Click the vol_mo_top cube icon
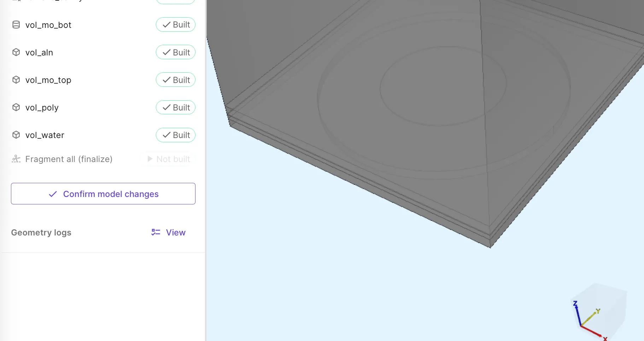Viewport: 644px width, 341px height. (16, 80)
